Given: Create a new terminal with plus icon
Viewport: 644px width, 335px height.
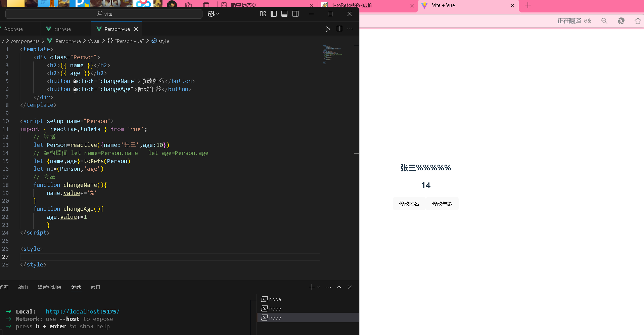Looking at the screenshot, I should coord(312,287).
